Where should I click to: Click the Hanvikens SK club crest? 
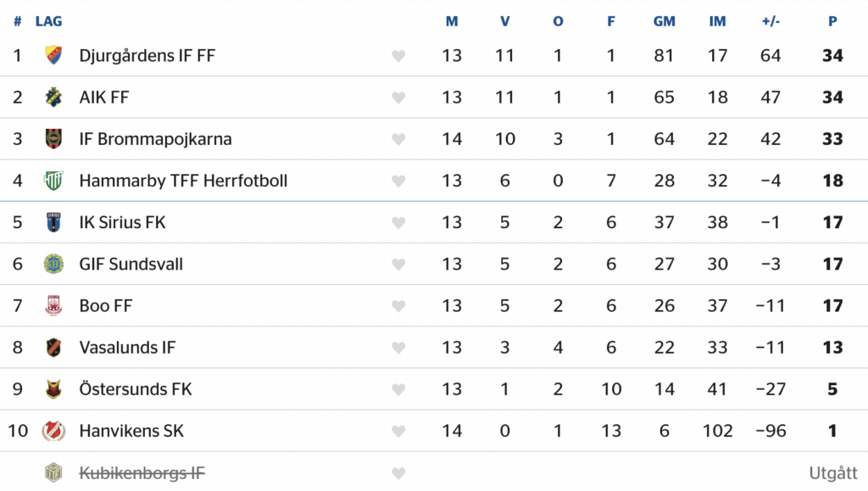[x=53, y=431]
